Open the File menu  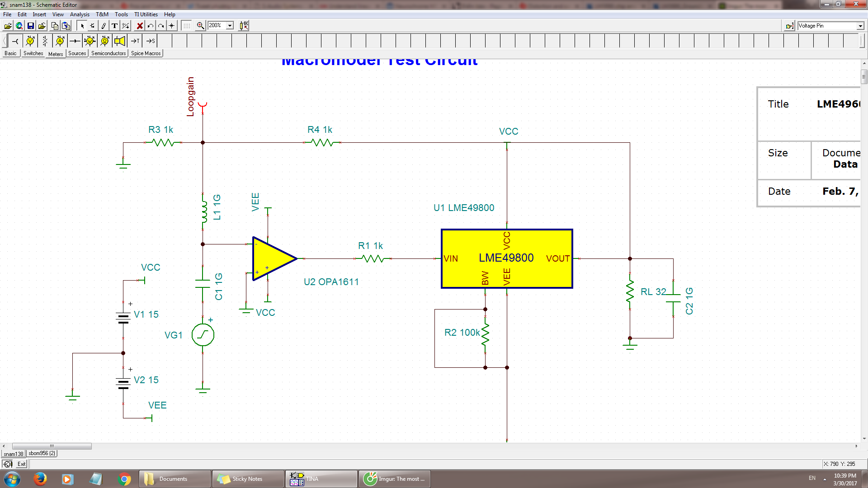[x=7, y=14]
